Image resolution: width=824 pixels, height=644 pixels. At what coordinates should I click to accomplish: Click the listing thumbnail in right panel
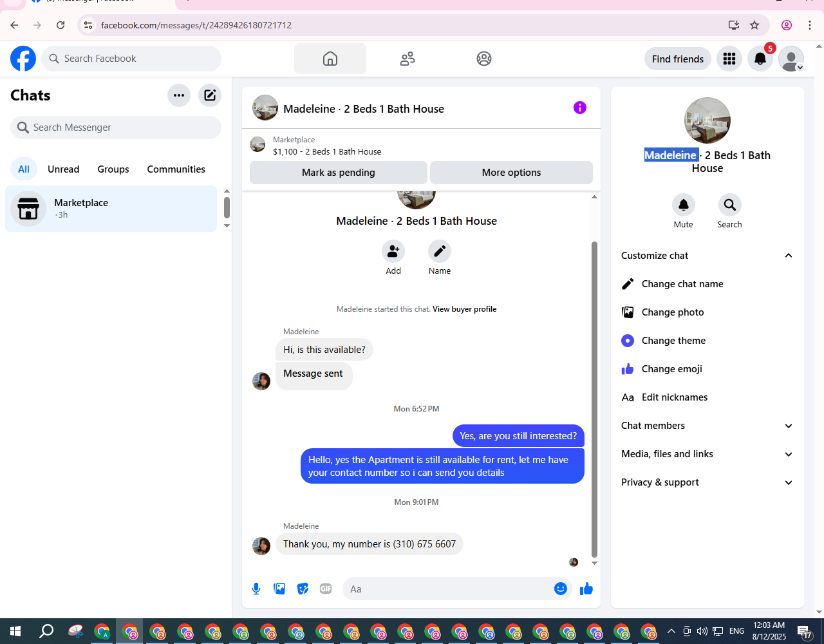[707, 120]
